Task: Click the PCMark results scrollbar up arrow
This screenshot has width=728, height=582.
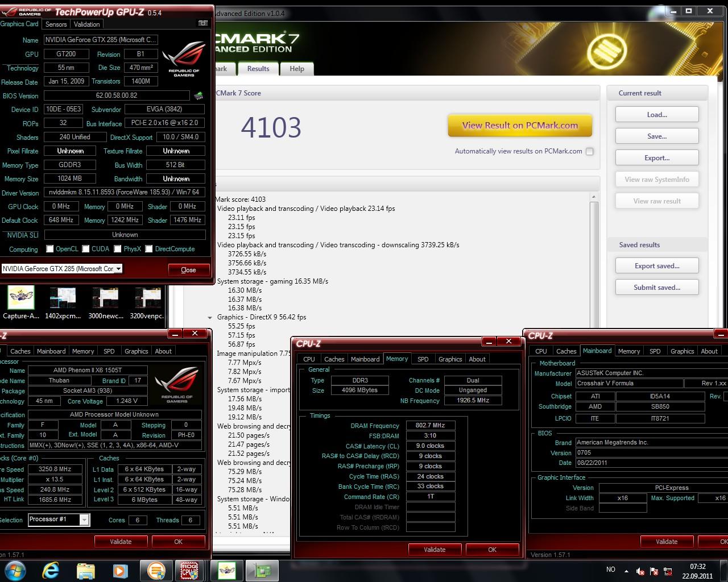Action: click(594, 197)
